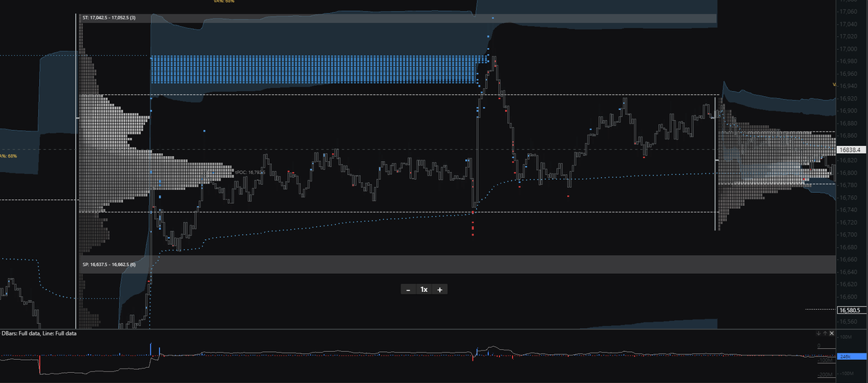Click the 16,600 price axis label
The image size is (868, 383).
pos(848,296)
